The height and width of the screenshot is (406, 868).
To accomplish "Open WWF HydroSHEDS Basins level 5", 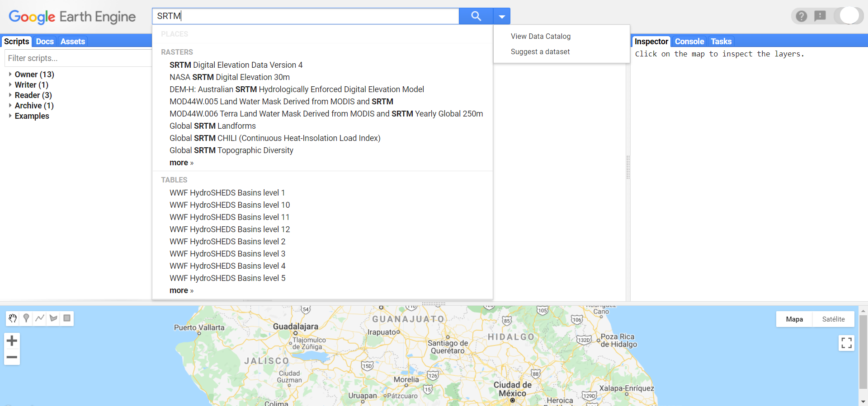I will click(x=227, y=278).
